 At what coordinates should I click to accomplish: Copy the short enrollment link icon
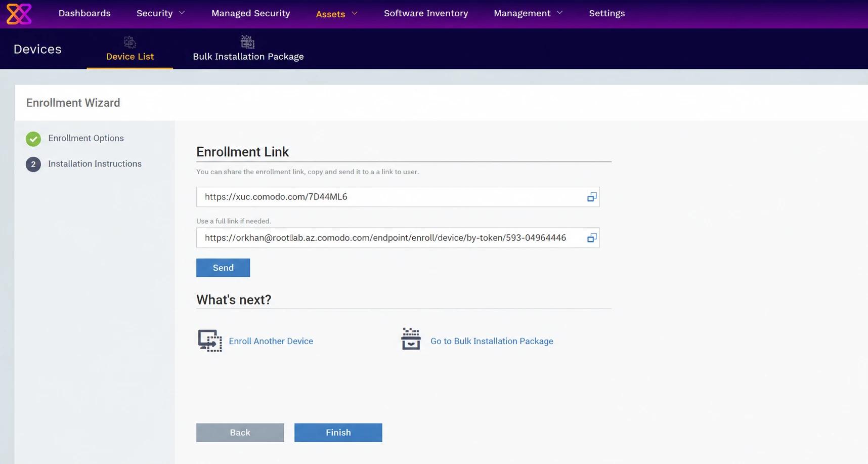click(592, 197)
